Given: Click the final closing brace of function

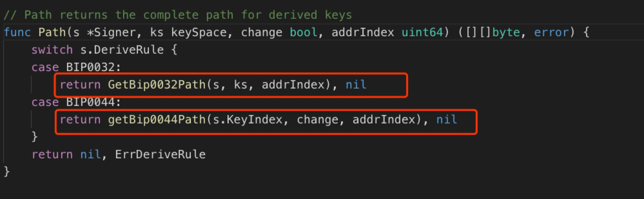Looking at the screenshot, I should coord(7,171).
